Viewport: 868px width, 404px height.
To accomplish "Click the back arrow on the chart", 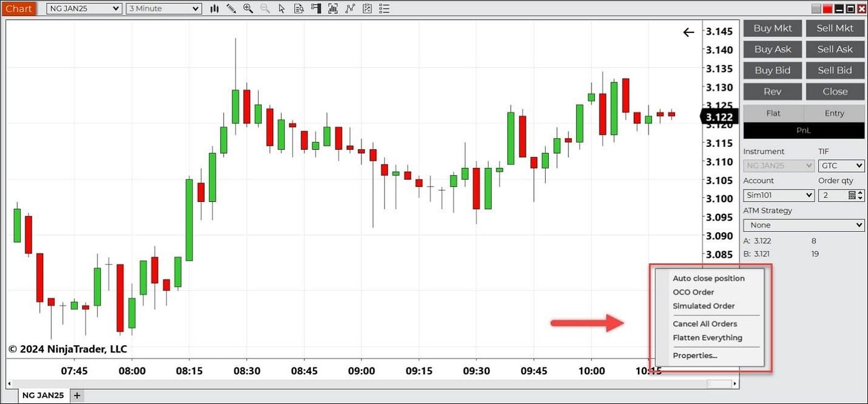I will 688,32.
